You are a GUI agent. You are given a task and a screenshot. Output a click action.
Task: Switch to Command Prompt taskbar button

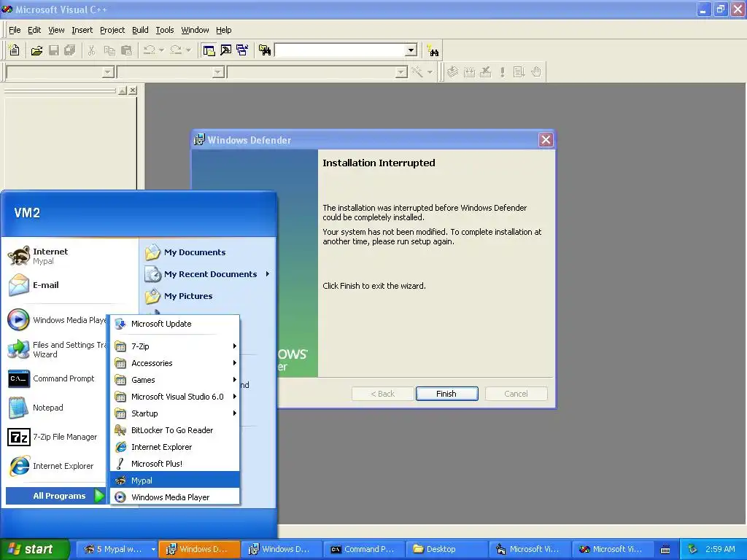(364, 549)
